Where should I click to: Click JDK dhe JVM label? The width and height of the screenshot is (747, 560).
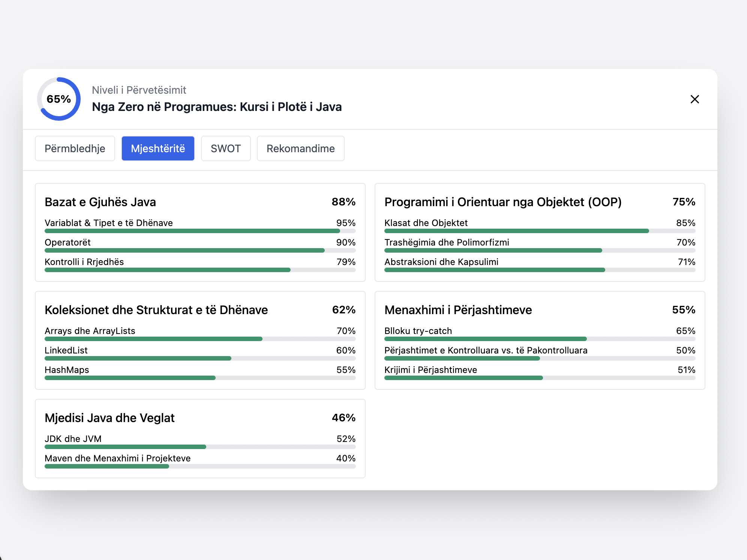click(x=73, y=439)
